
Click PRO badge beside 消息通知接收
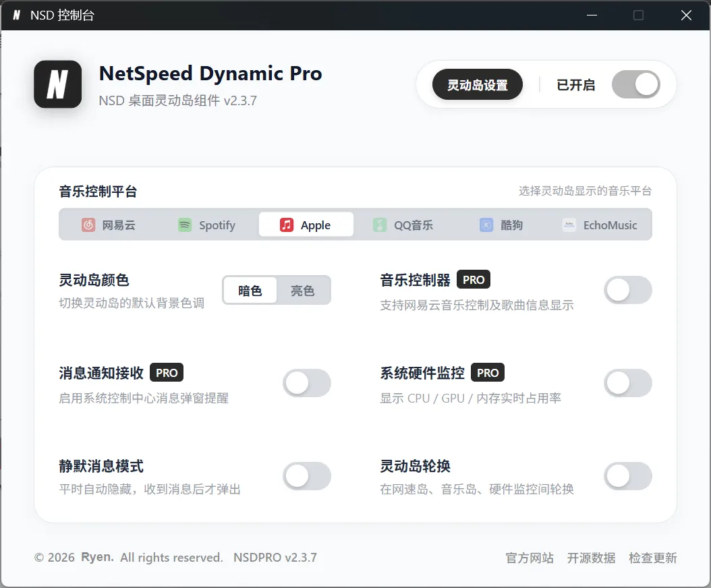click(x=167, y=373)
